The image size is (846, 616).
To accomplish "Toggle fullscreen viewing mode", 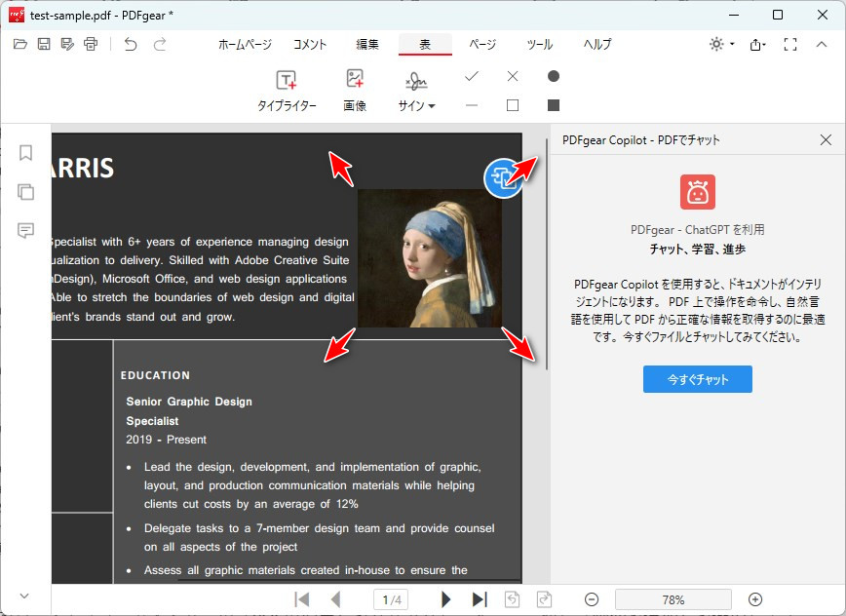I will point(789,44).
